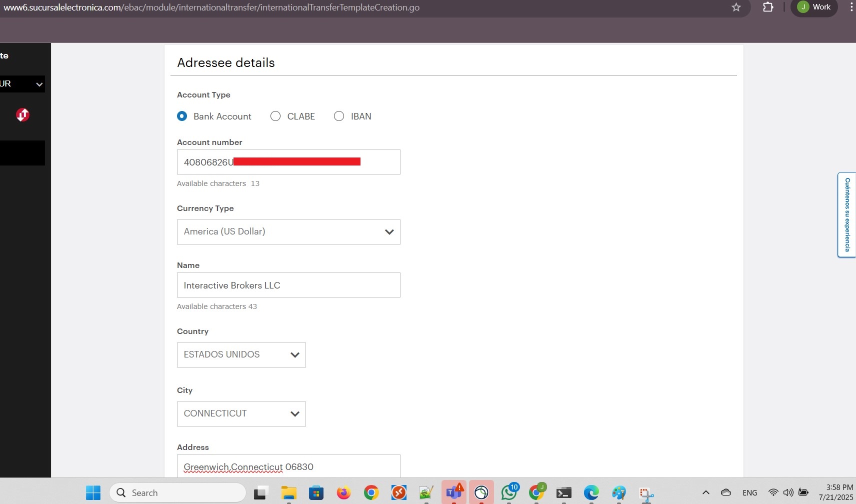856x504 pixels.
Task: Launch Firefox from the taskbar
Action: [x=343, y=493]
